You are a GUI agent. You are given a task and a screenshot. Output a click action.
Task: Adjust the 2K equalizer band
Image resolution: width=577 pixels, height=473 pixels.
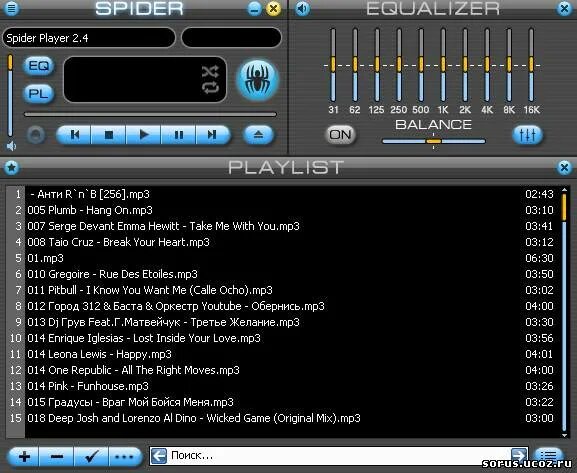pyautogui.click(x=465, y=65)
